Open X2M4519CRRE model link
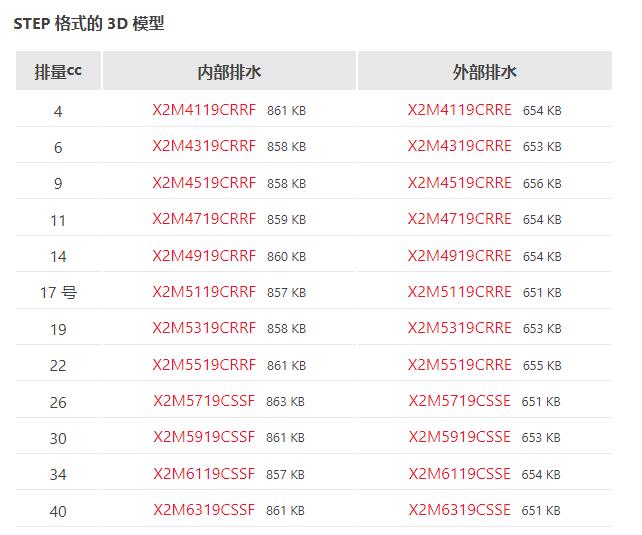Screen dimensions: 642x535 pos(459,183)
